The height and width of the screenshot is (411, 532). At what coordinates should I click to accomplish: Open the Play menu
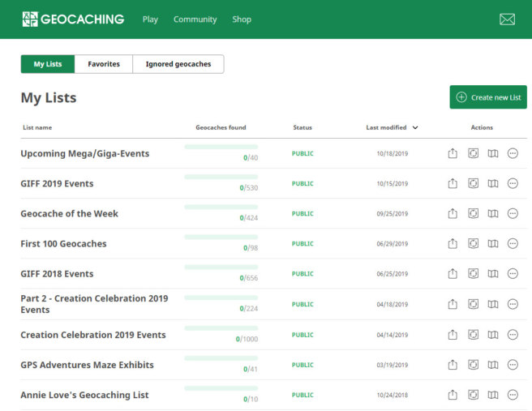click(x=150, y=19)
